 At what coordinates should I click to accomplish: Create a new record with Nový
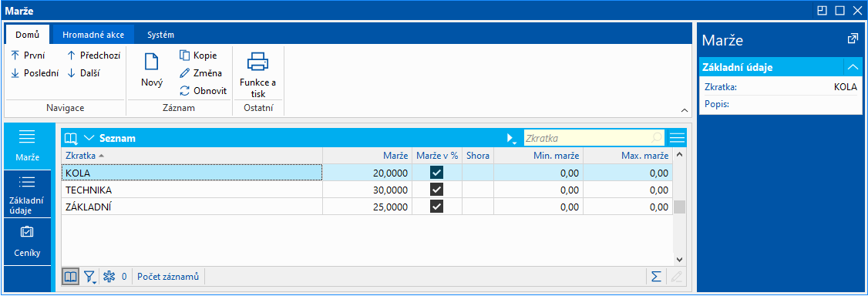coord(152,70)
